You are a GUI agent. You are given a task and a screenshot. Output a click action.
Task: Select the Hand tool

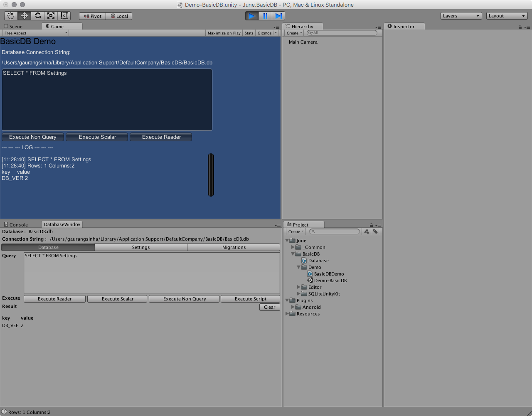(x=11, y=16)
